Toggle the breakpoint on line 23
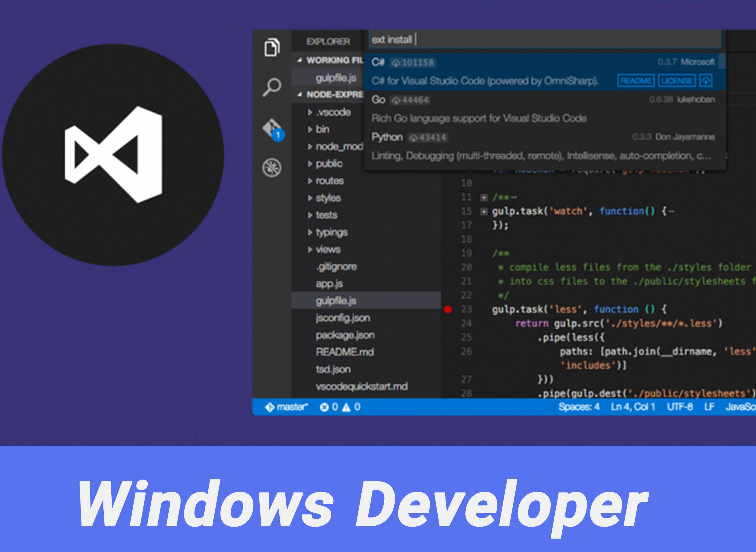This screenshot has width=756, height=552. point(448,309)
